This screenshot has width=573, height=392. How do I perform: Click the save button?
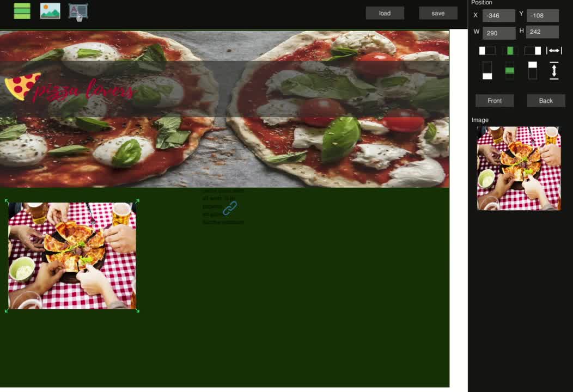(x=438, y=13)
